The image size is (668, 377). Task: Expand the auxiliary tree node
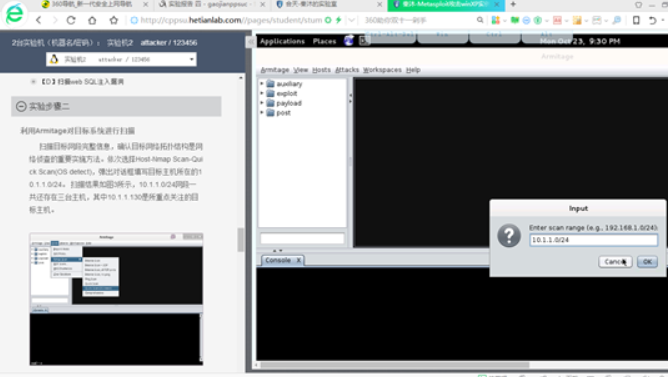(x=262, y=83)
